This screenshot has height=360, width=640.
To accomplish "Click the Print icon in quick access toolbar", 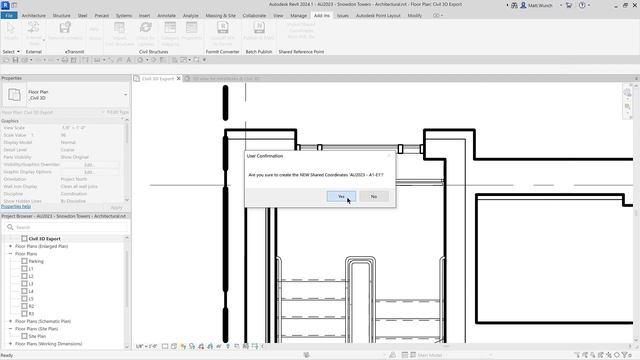I will click(64, 60).
